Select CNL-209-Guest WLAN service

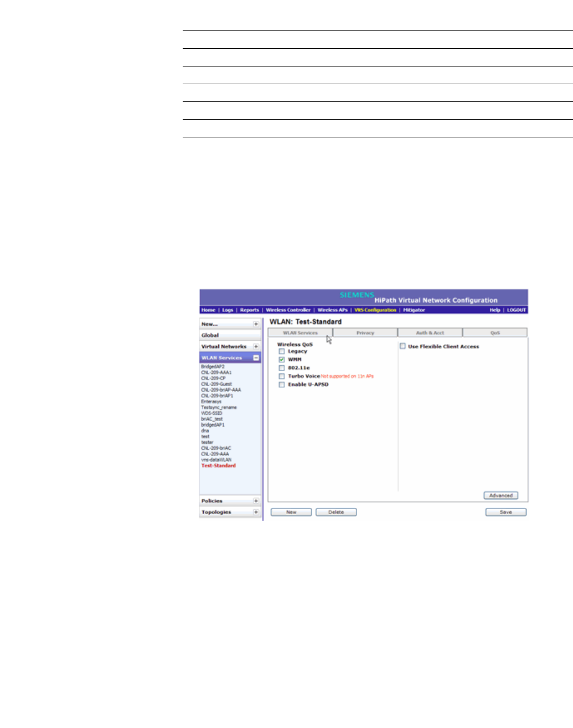pos(216,384)
